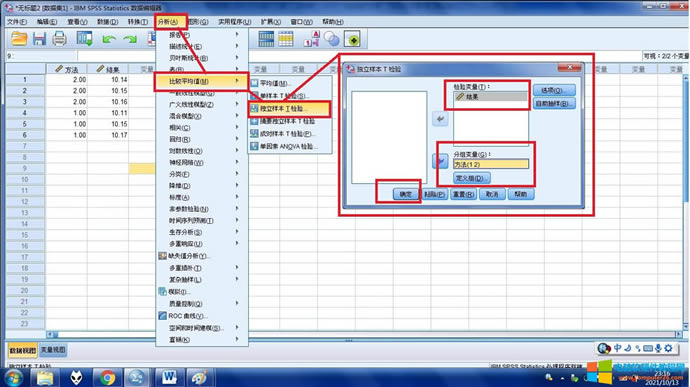690x387 pixels.
Task: Click the value labels icon in toolbar
Action: (x=312, y=39)
